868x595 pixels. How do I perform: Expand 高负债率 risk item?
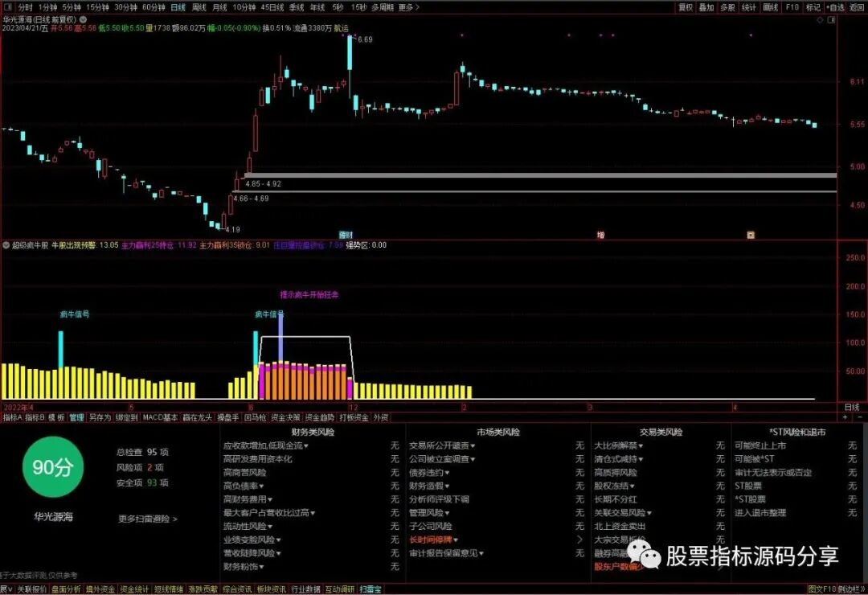tap(244, 486)
